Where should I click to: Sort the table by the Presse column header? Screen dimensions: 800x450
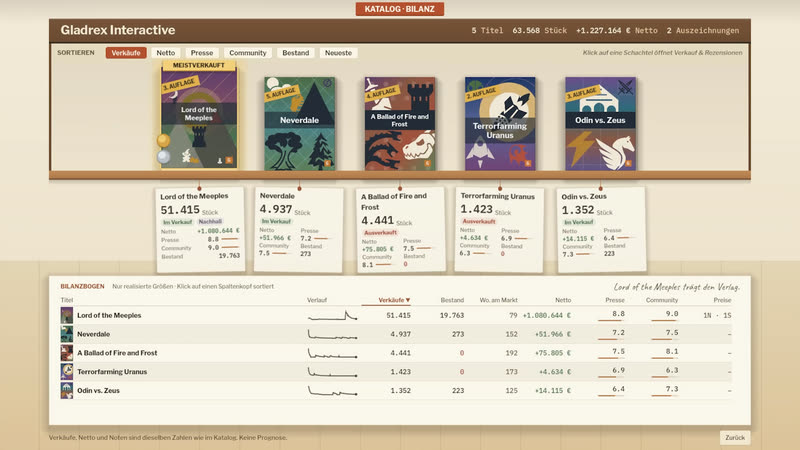(615, 300)
